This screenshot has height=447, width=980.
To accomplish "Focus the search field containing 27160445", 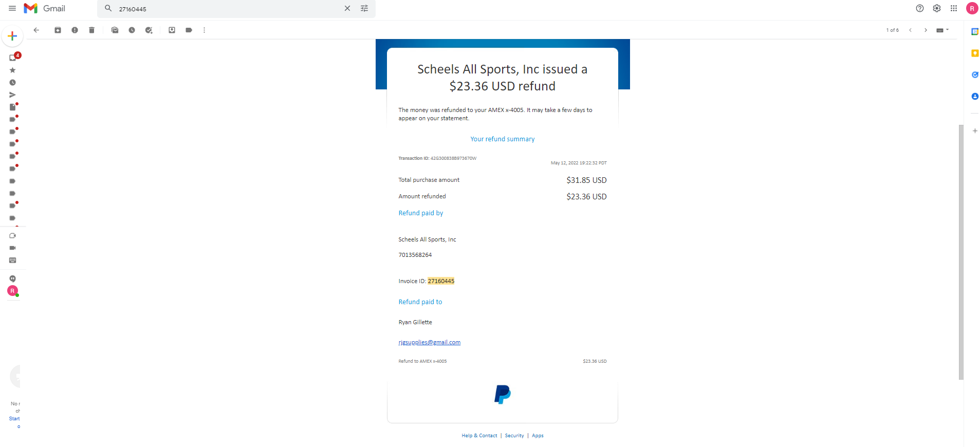I will (229, 9).
